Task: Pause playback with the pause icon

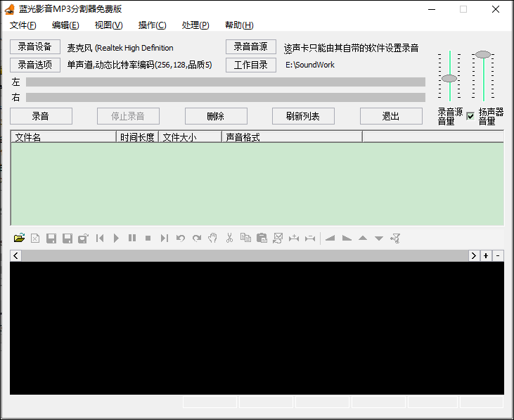Action: click(132, 238)
